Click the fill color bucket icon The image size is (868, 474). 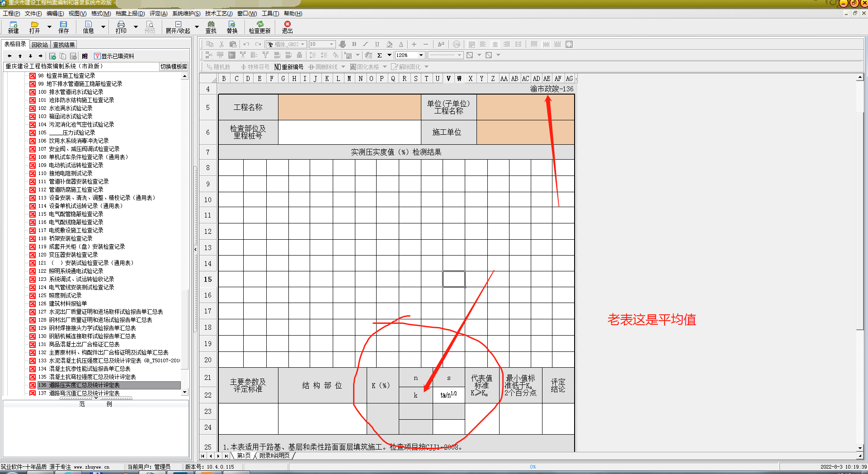point(389,44)
